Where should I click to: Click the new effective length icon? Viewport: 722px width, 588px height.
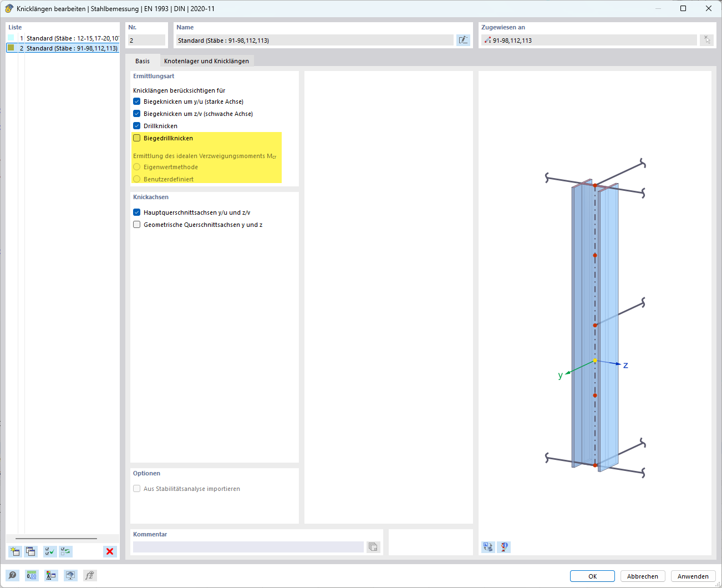(x=15, y=551)
